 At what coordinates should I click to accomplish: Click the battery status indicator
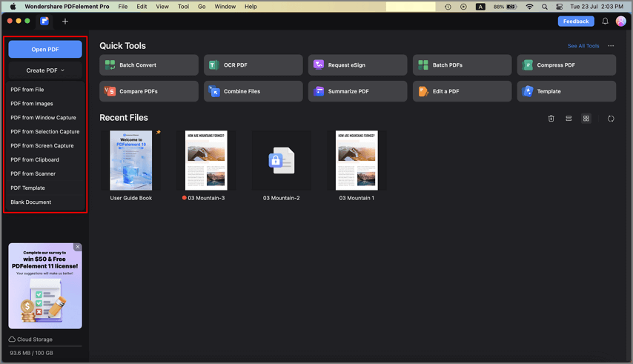click(x=506, y=7)
